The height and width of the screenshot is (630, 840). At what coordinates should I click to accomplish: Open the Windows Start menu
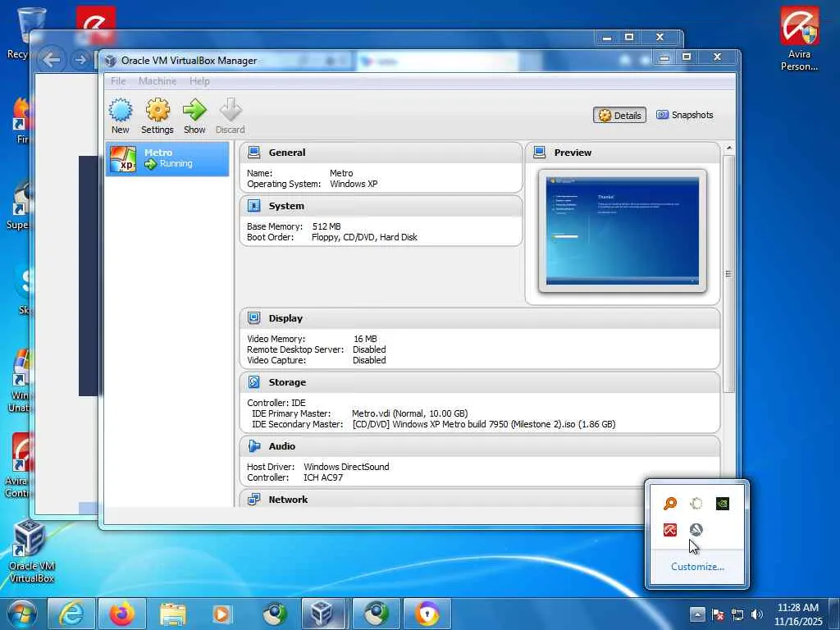22,614
